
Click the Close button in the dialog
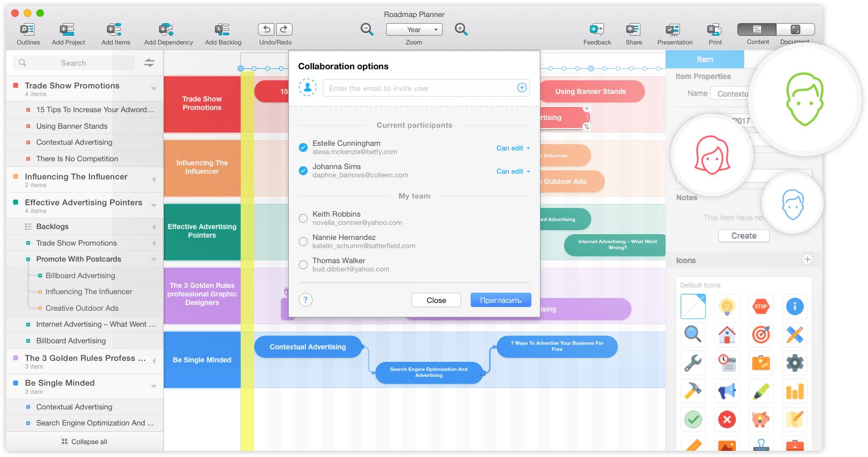[x=436, y=300]
